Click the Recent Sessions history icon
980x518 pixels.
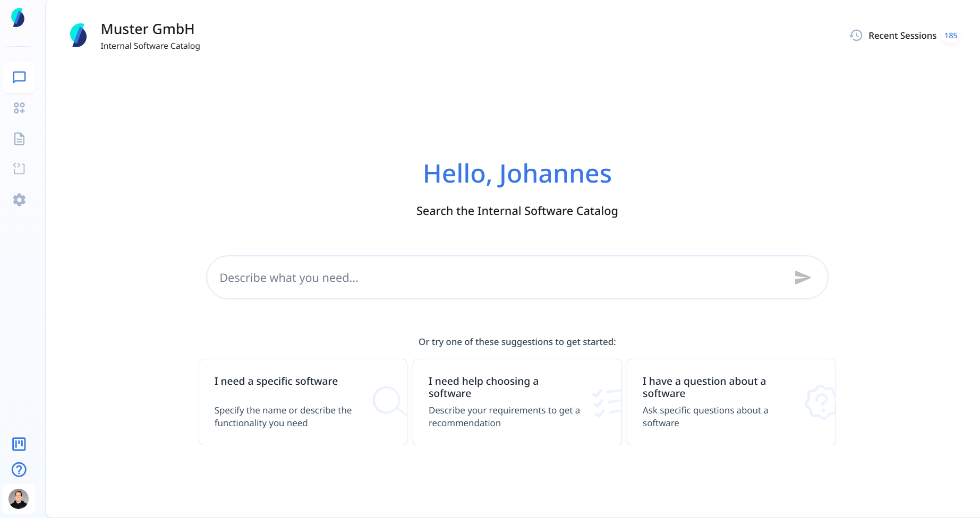[856, 36]
